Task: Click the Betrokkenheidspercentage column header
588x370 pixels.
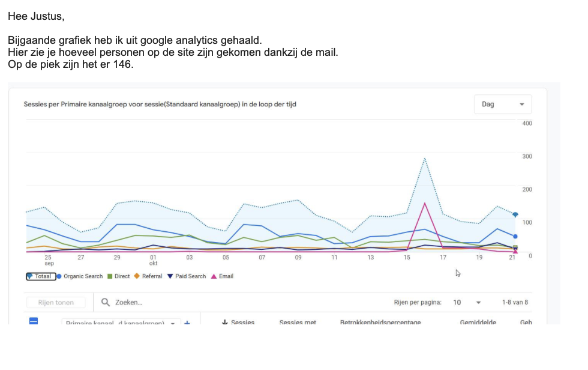Action: 380,323
